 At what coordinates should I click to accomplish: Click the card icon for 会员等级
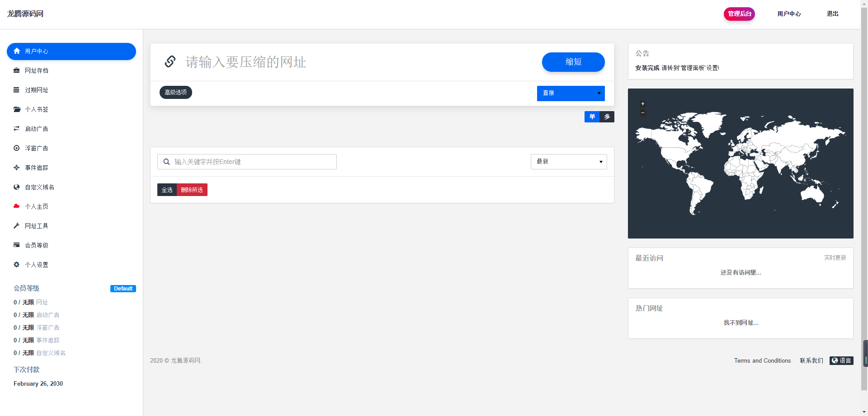click(17, 245)
